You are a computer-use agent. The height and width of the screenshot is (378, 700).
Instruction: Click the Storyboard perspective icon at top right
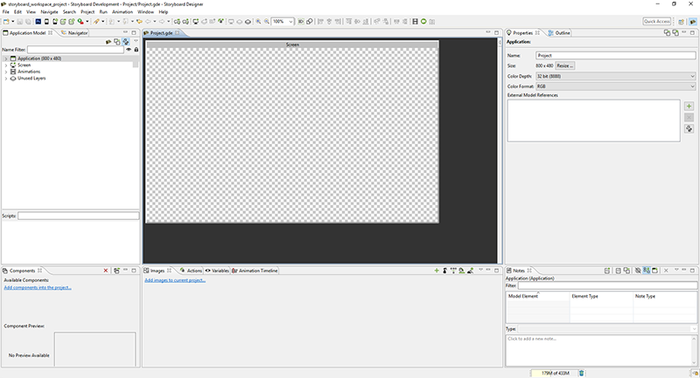point(692,21)
